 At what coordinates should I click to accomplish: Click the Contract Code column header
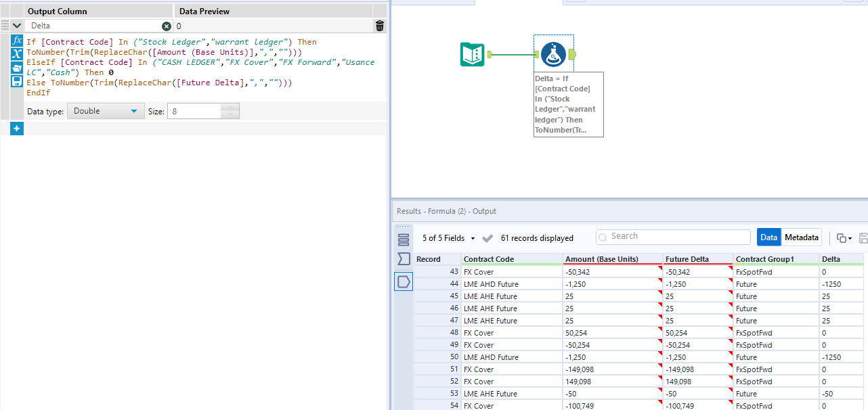coord(489,259)
